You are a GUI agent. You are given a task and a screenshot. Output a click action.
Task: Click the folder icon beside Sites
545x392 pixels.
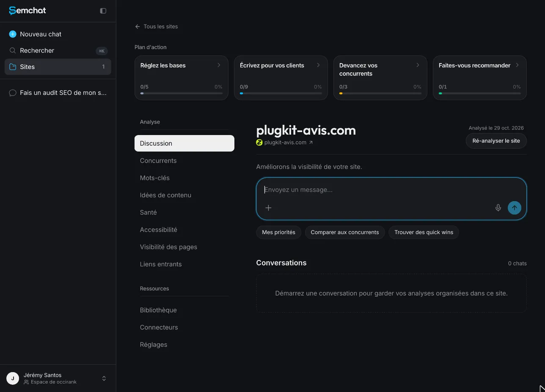(13, 67)
